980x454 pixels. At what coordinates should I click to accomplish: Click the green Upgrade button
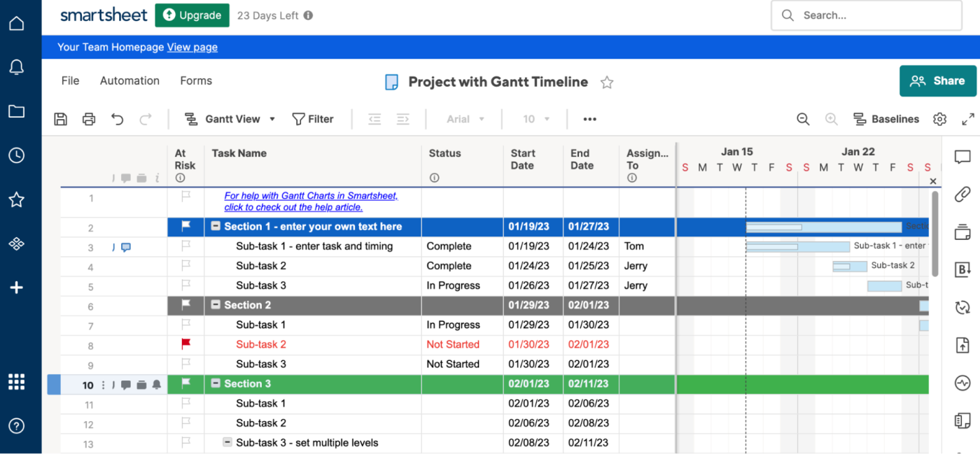[192, 15]
